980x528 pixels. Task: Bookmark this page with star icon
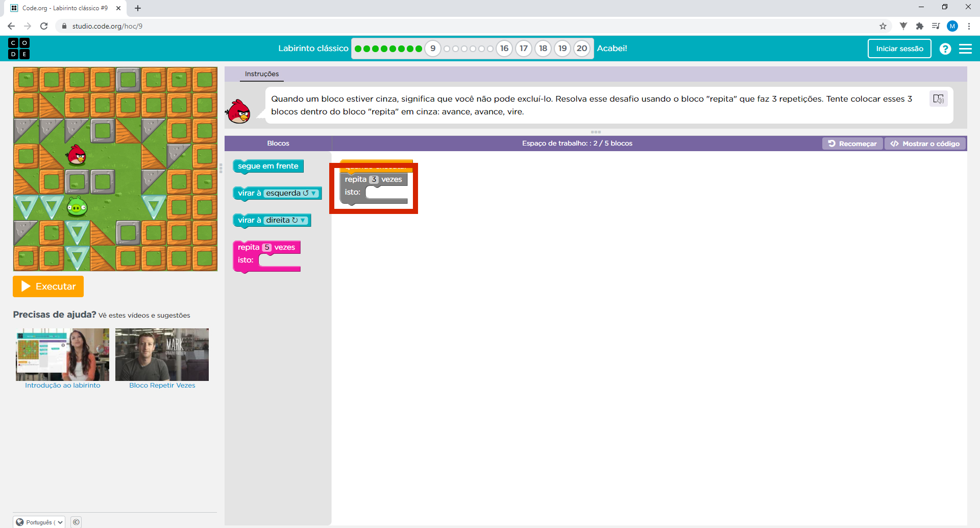pos(883,26)
